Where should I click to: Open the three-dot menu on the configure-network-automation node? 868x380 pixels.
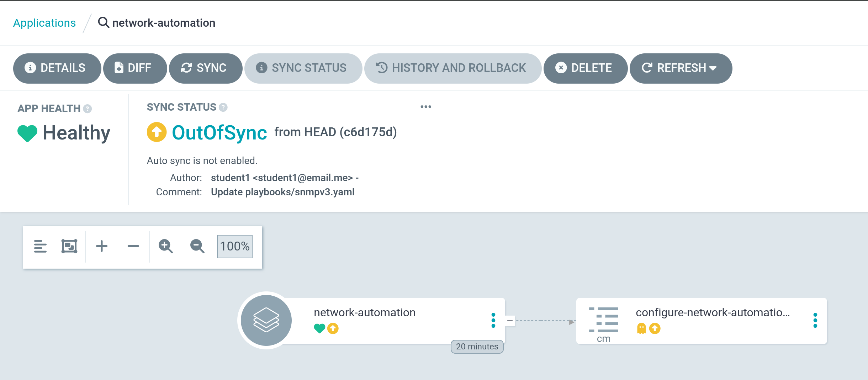pos(815,320)
